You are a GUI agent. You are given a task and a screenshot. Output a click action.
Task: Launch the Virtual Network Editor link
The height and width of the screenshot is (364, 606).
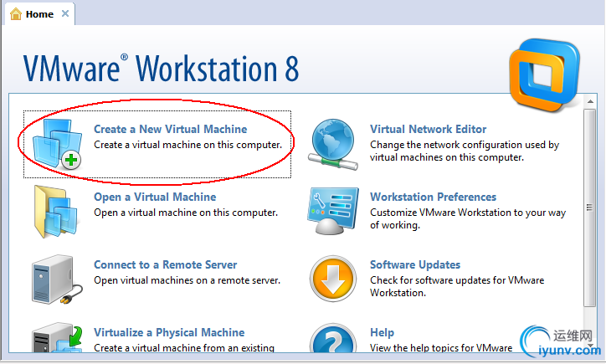429,129
